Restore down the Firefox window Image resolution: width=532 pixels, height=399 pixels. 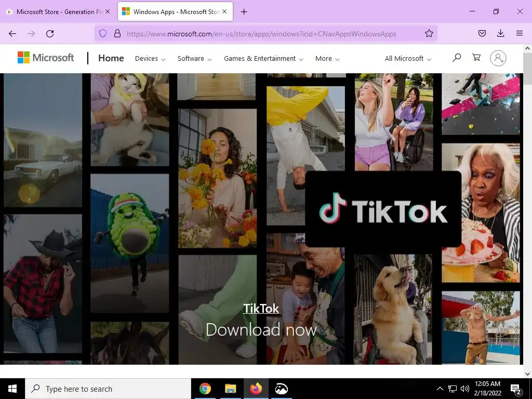pos(496,11)
